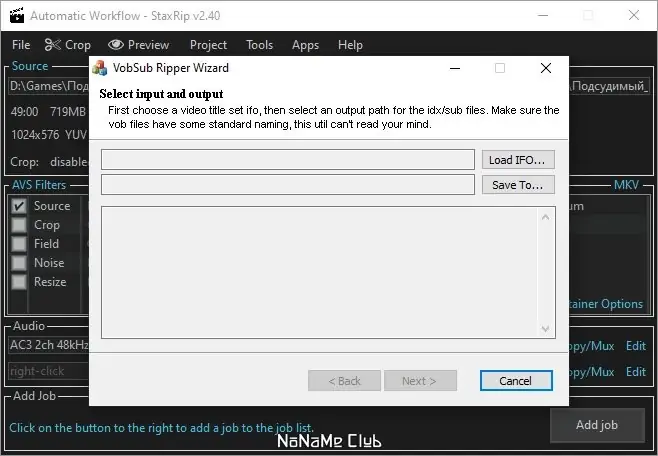
Task: Minimize the VobSub Ripper Wizard window
Action: 455,68
